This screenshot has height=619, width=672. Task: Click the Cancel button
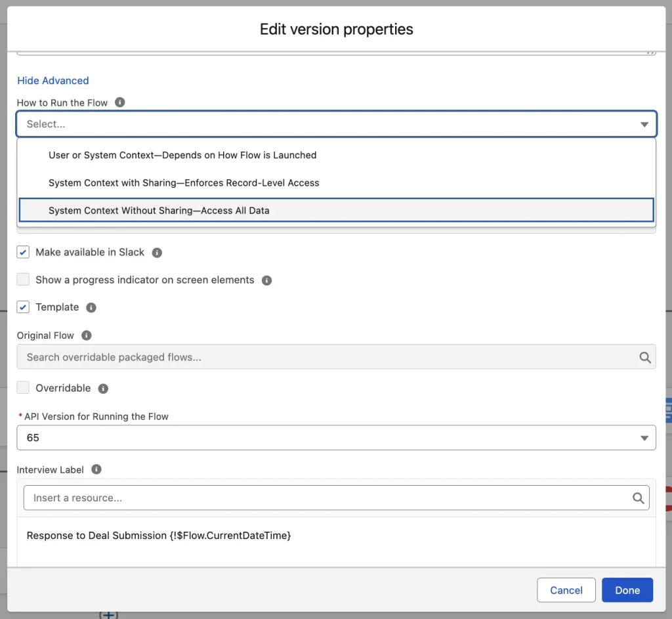pos(566,590)
